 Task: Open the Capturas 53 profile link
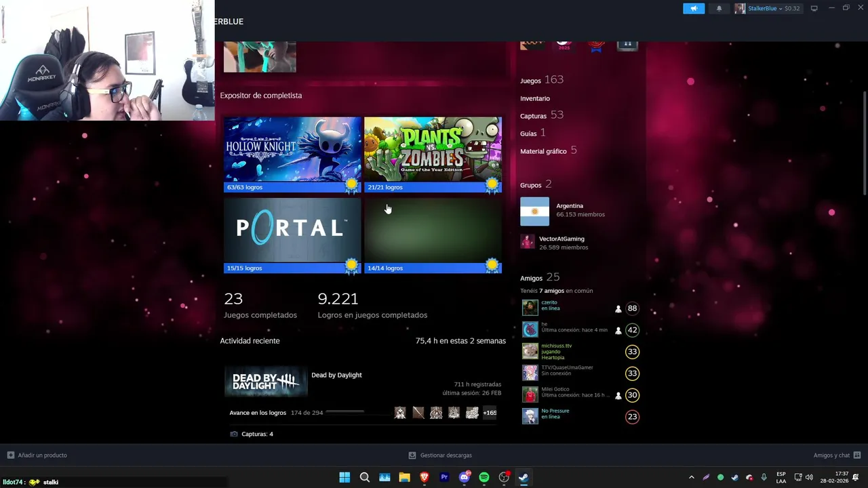pyautogui.click(x=542, y=115)
